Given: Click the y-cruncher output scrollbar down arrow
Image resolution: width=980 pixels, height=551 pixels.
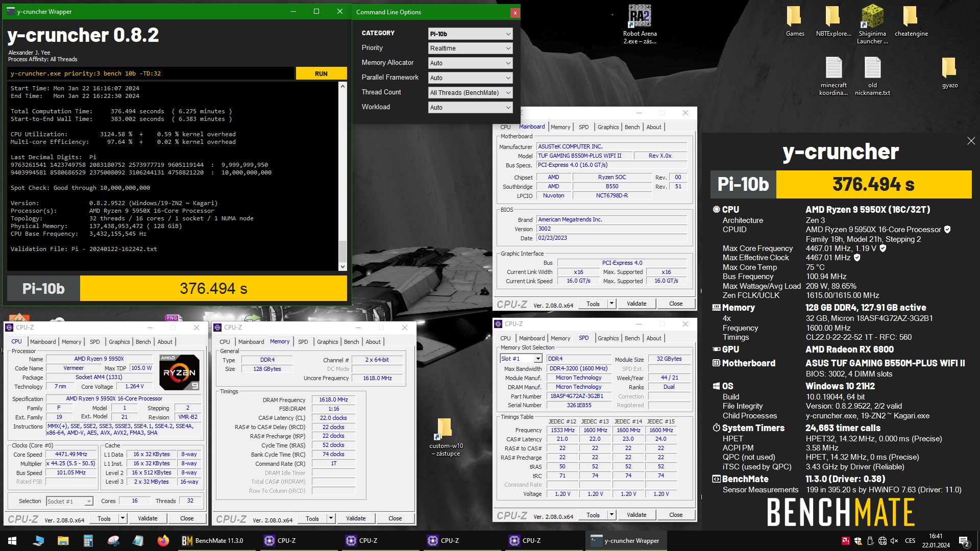Looking at the screenshot, I should pyautogui.click(x=342, y=267).
